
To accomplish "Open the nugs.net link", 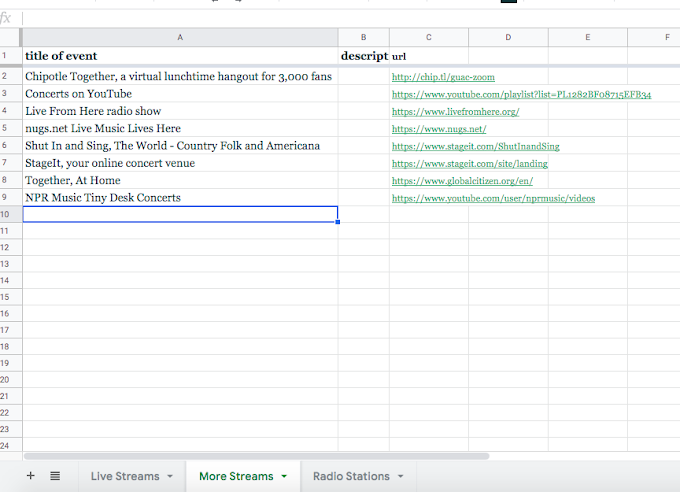I will pyautogui.click(x=439, y=129).
